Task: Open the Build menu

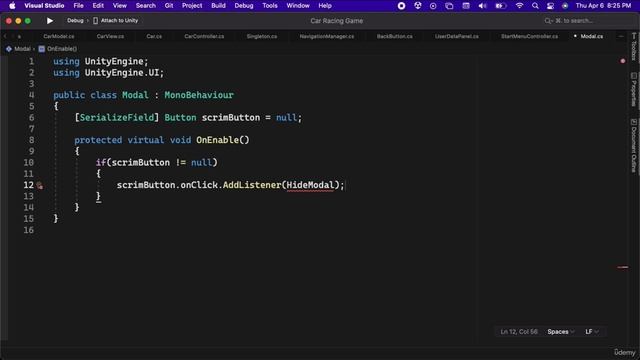Action: click(x=218, y=6)
